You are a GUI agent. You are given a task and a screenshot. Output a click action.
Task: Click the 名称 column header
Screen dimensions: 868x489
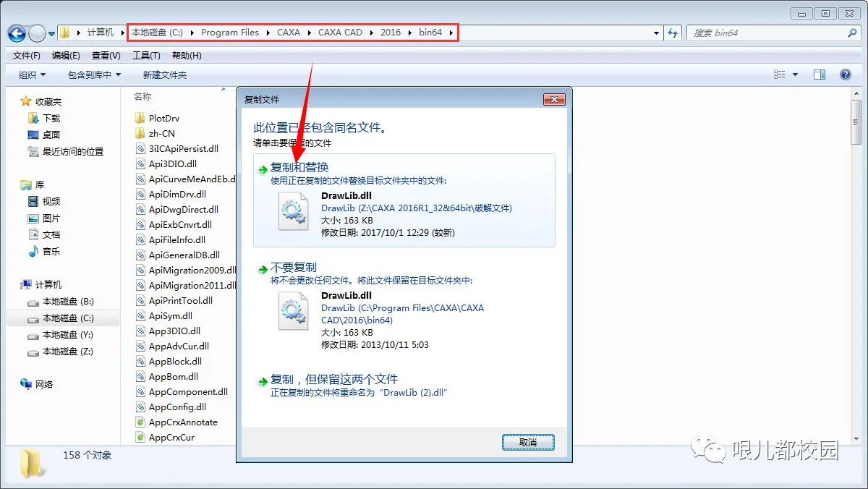(142, 96)
